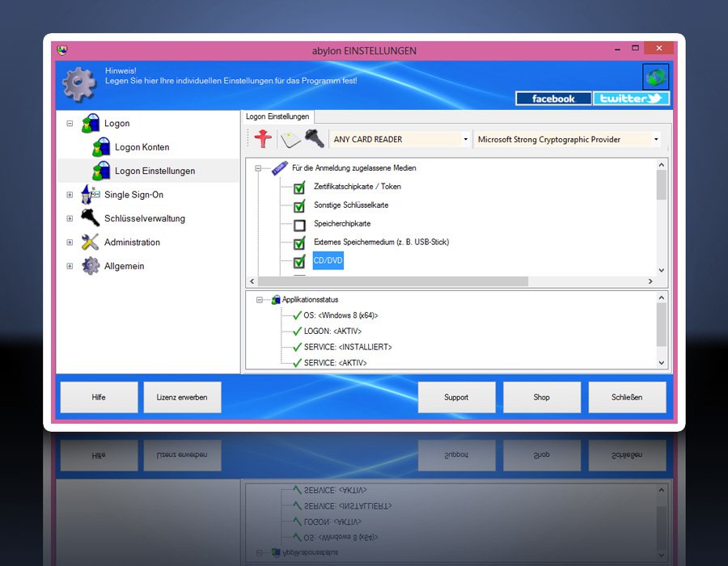Viewport: 728px width, 566px height.
Task: Click the Support button
Action: pos(456,397)
